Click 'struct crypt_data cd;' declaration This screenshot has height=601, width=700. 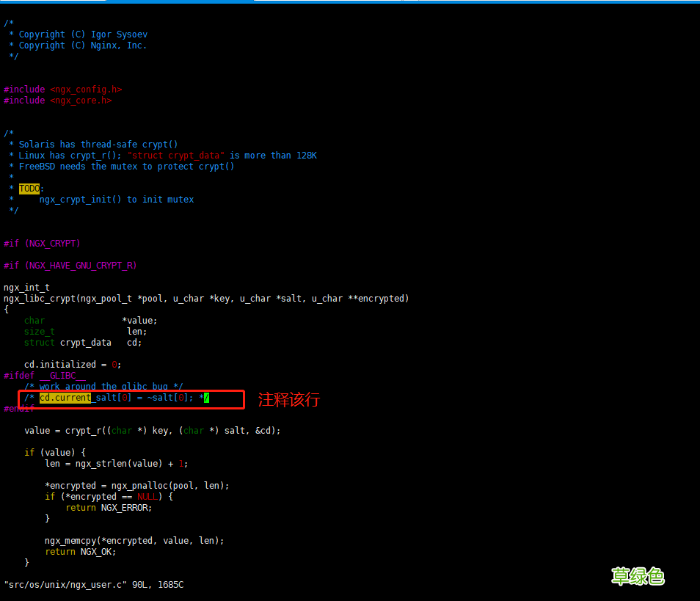(83, 343)
